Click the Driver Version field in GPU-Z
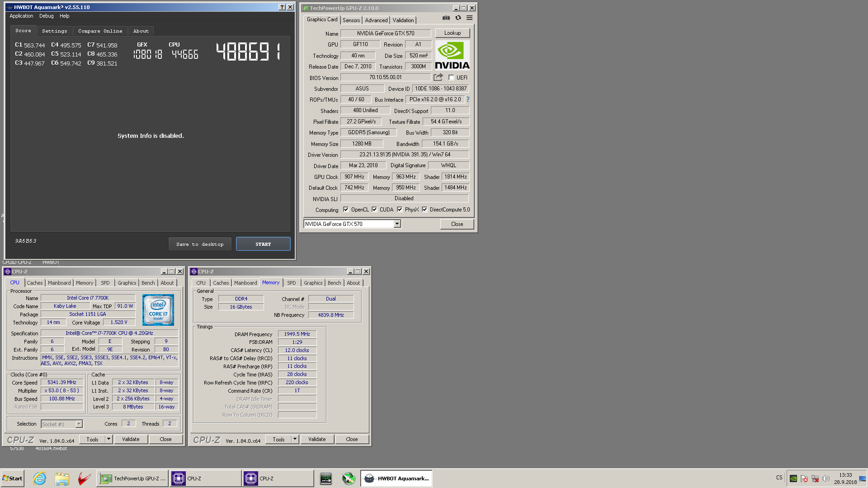 click(405, 155)
